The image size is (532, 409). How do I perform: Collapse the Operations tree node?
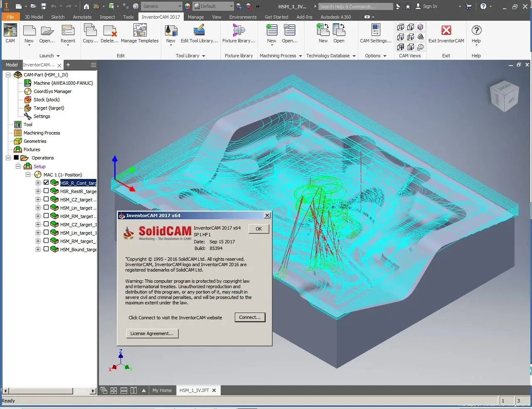click(8, 158)
